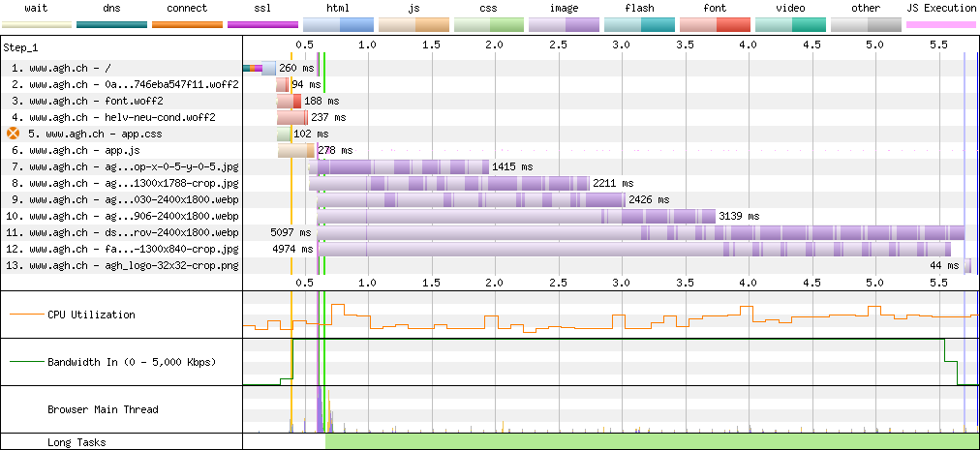980x450 pixels.
Task: Click the html legend color bar
Action: pos(338,25)
